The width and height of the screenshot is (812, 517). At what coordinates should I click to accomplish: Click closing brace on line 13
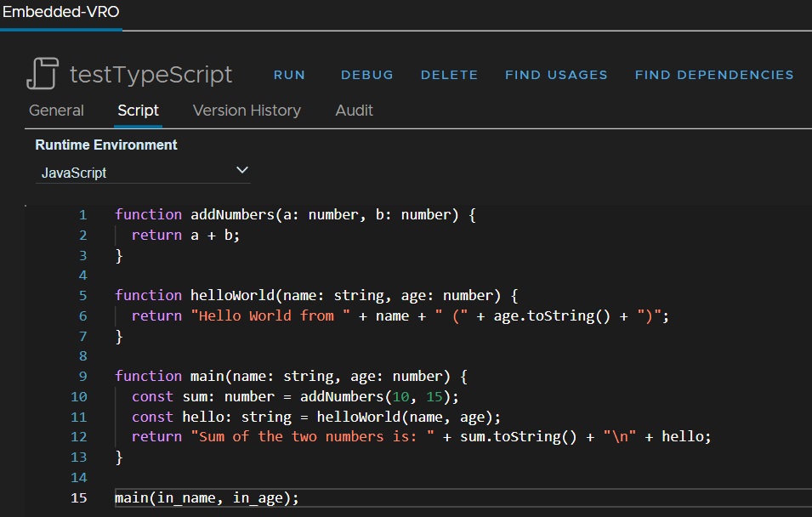point(119,457)
